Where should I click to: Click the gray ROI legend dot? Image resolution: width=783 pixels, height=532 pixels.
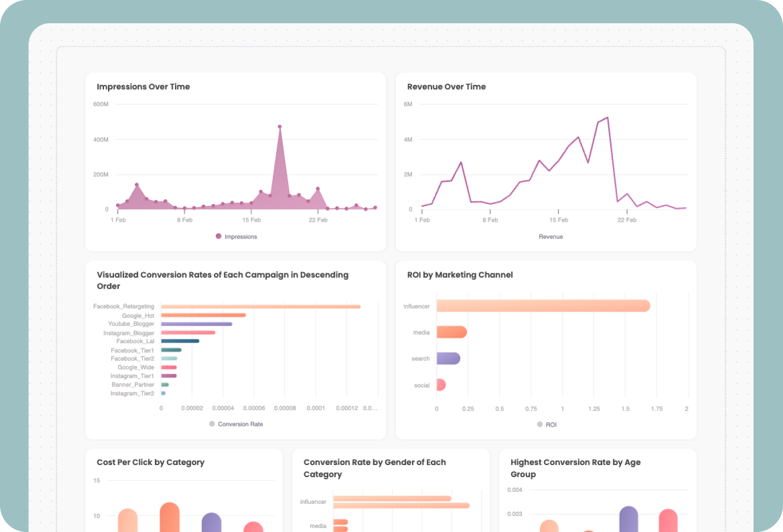(540, 424)
